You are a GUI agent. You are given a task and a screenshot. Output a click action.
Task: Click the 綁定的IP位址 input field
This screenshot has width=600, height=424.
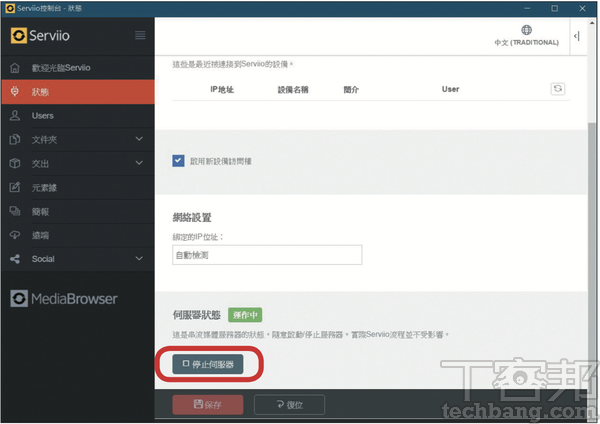267,255
